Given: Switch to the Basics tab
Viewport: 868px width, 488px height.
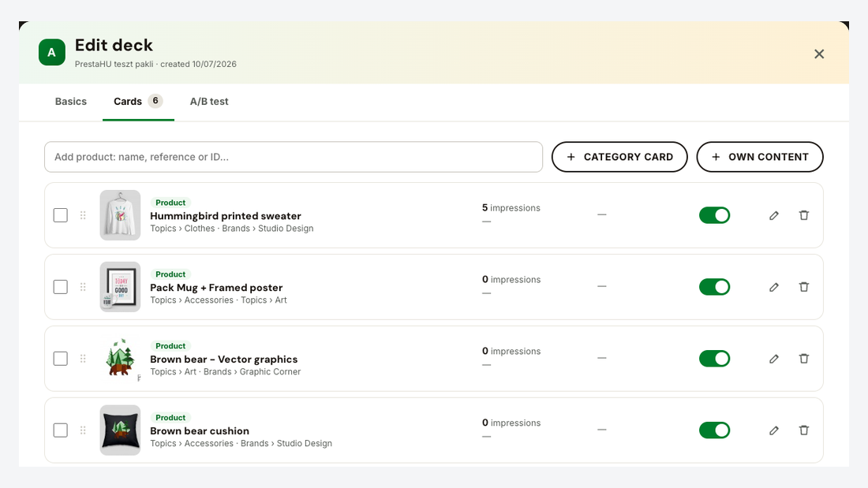Looking at the screenshot, I should [71, 101].
